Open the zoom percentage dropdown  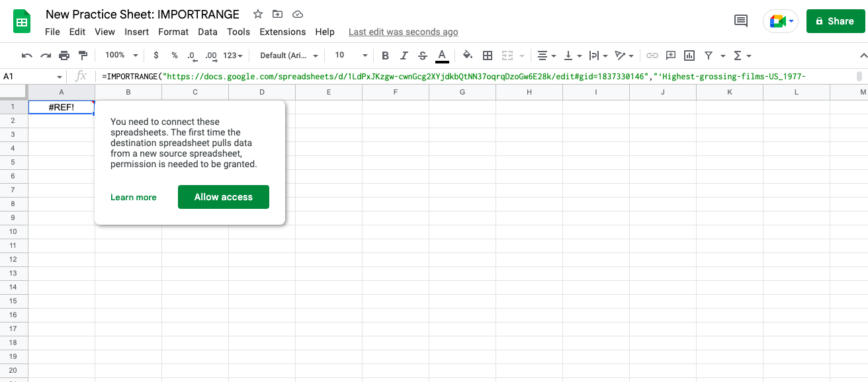pos(120,56)
